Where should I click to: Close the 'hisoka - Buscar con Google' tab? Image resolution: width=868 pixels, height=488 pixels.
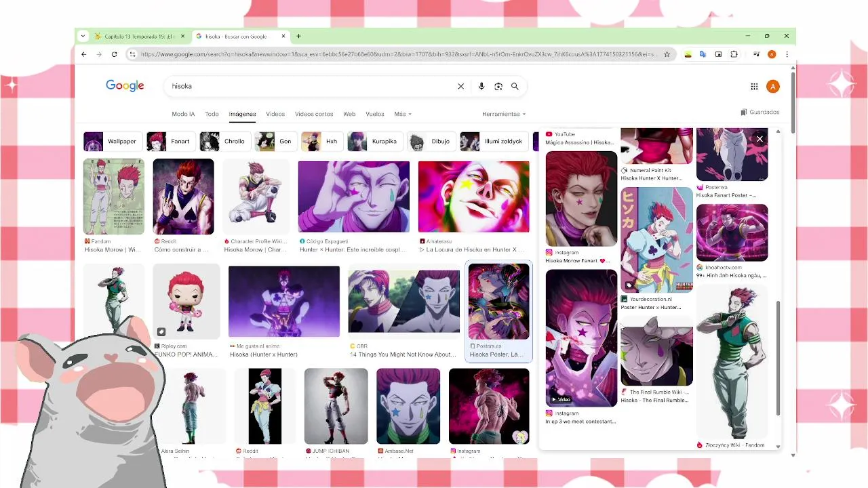(284, 36)
